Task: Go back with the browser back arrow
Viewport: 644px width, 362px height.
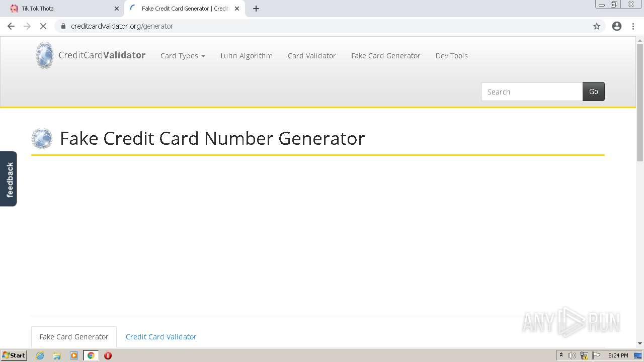Action: click(11, 26)
